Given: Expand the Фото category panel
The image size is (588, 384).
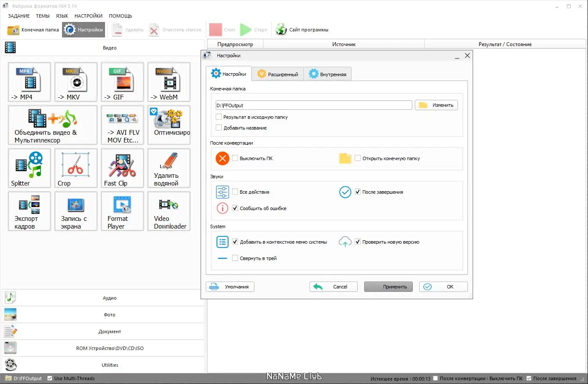Looking at the screenshot, I should (x=103, y=315).
